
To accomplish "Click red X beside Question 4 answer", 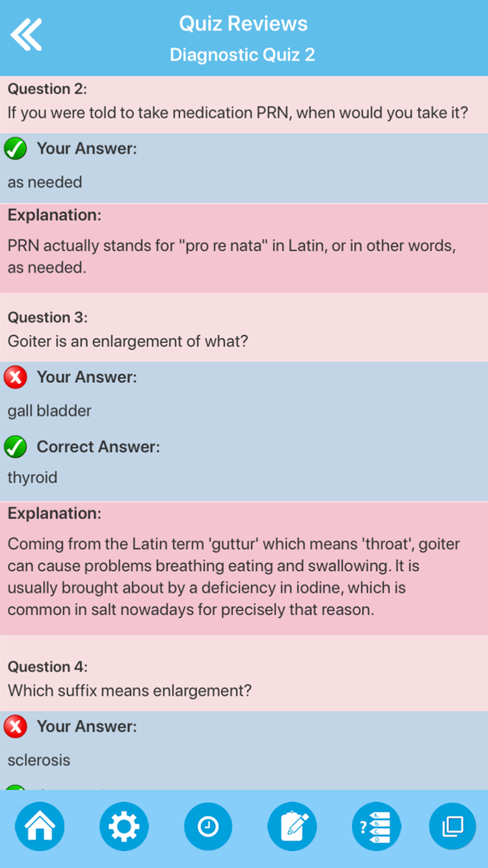I will 16,726.
